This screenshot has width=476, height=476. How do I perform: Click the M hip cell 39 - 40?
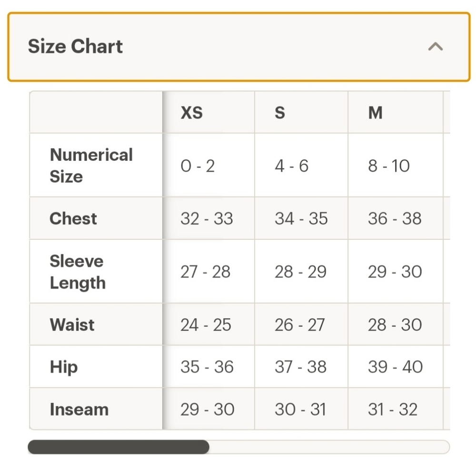coord(395,367)
